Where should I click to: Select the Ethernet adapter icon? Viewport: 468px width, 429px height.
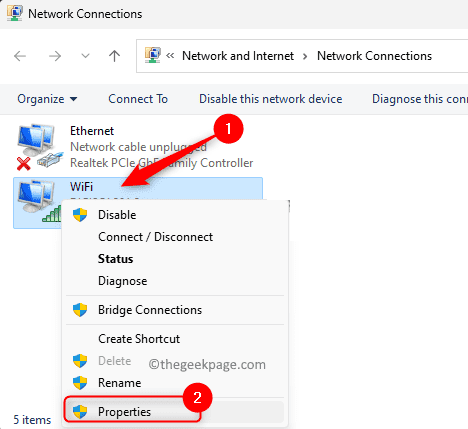coord(39,147)
